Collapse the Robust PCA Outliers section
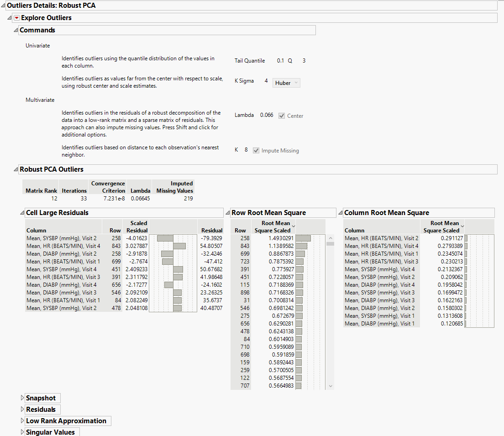The image size is (504, 436). 15,169
